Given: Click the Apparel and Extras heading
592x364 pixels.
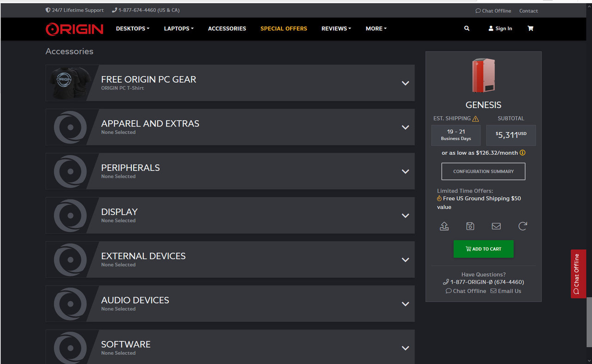Looking at the screenshot, I should (x=150, y=124).
